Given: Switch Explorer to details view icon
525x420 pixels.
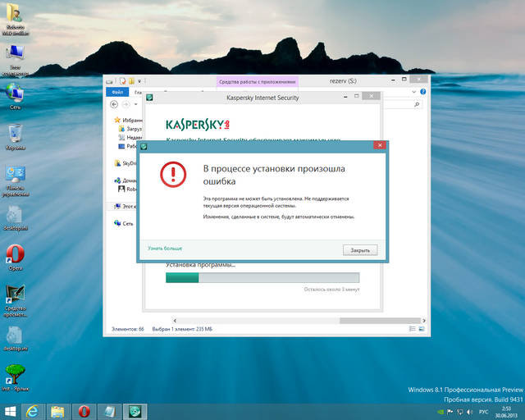Looking at the screenshot, I should (x=413, y=329).
